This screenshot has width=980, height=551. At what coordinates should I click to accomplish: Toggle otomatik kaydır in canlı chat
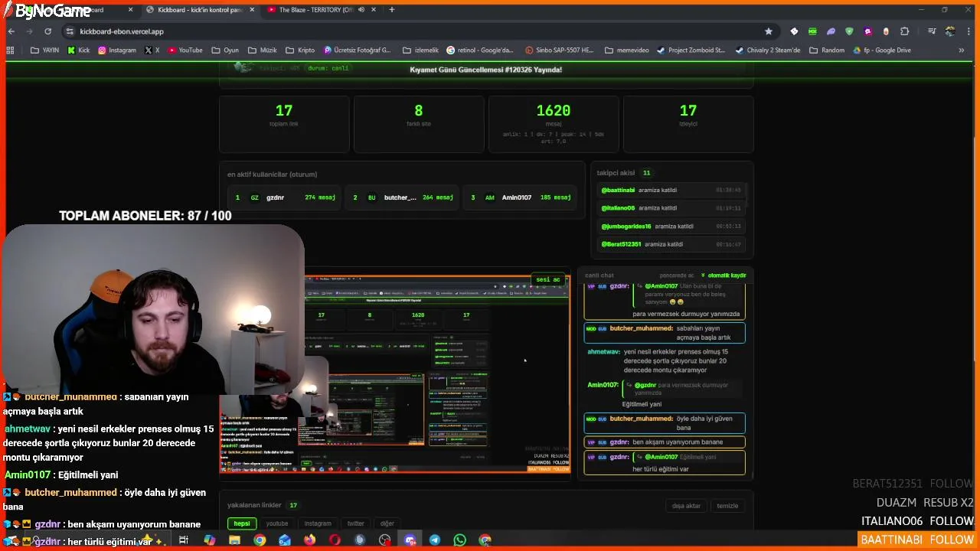click(724, 275)
